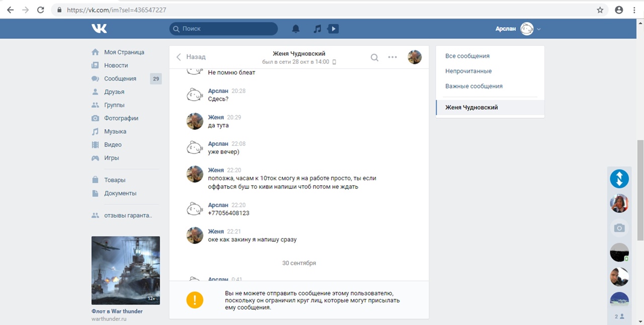Open Друзья in left navigation
This screenshot has width=644, height=325.
click(x=114, y=92)
